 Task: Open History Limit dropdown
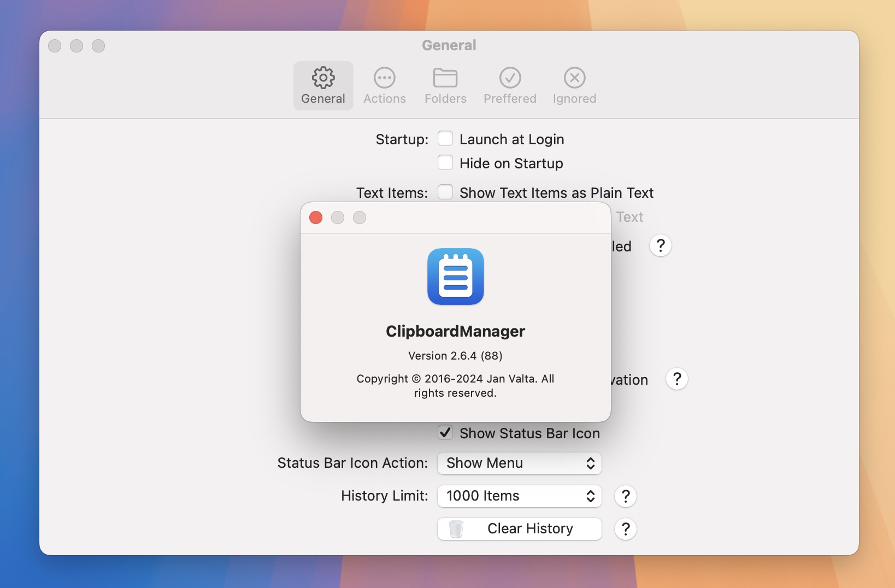pos(520,496)
